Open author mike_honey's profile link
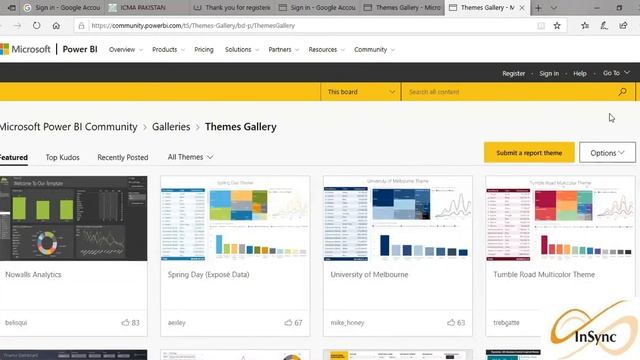 [x=347, y=322]
